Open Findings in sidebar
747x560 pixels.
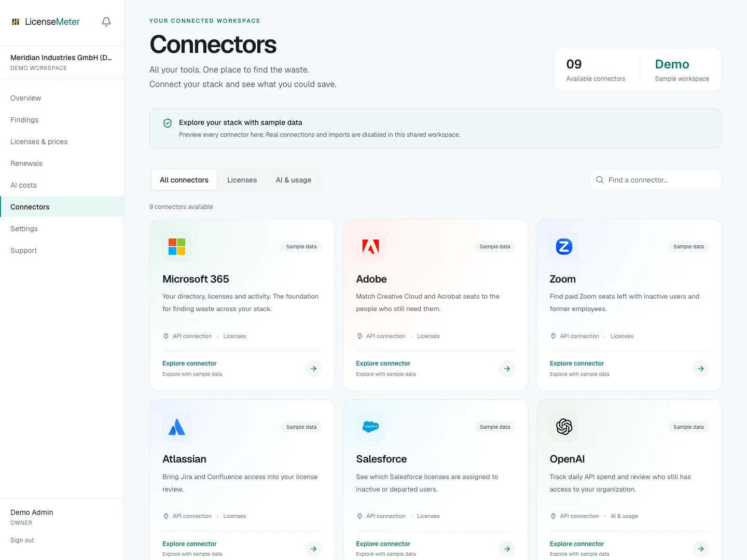pos(62,120)
